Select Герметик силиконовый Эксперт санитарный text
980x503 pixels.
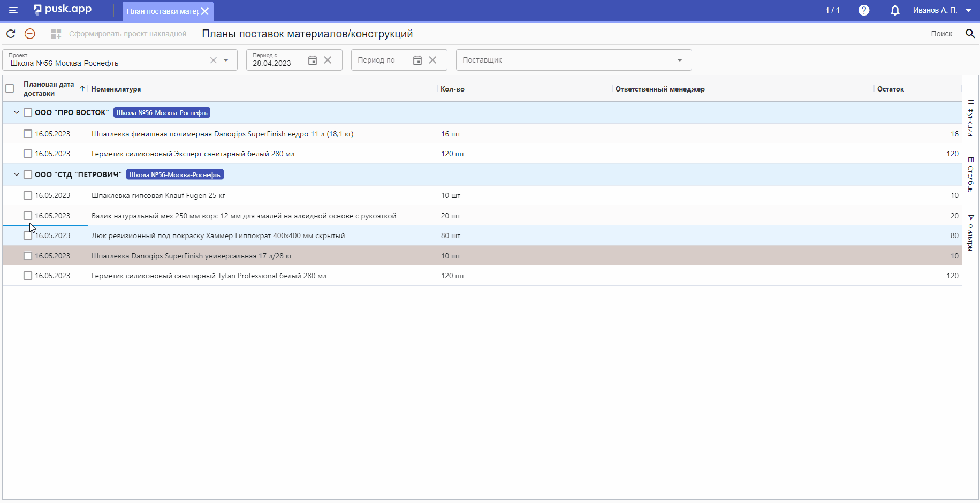[x=193, y=154]
